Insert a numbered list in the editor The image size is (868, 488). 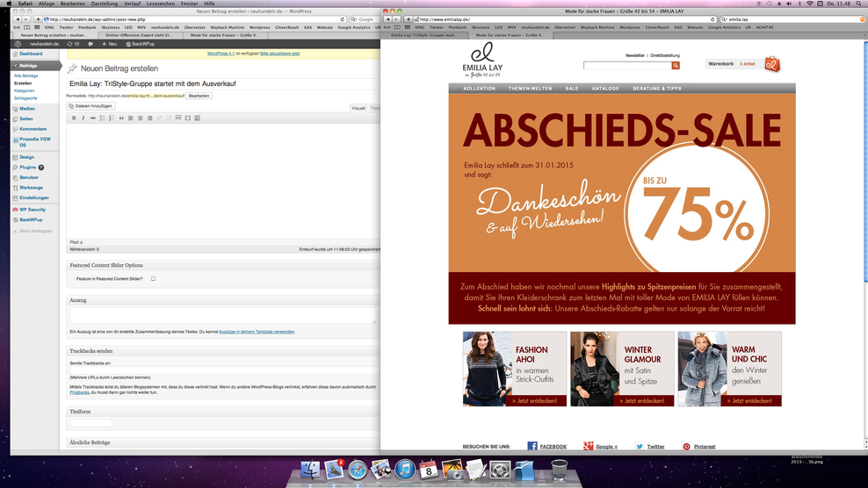coord(112,118)
